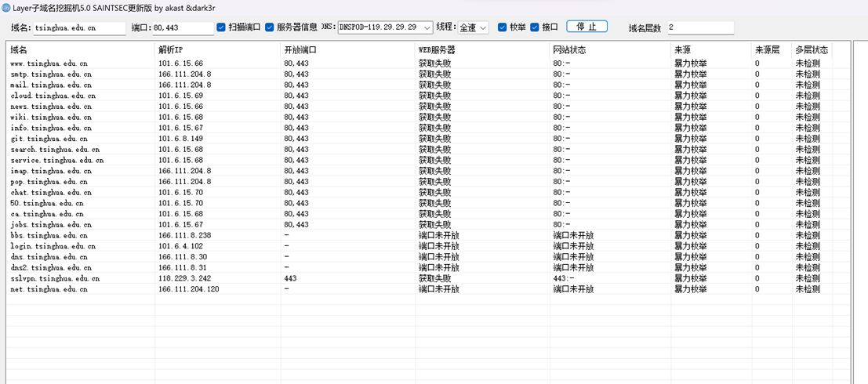
Task: Click the 端口 input field with 80,443
Action: click(183, 27)
